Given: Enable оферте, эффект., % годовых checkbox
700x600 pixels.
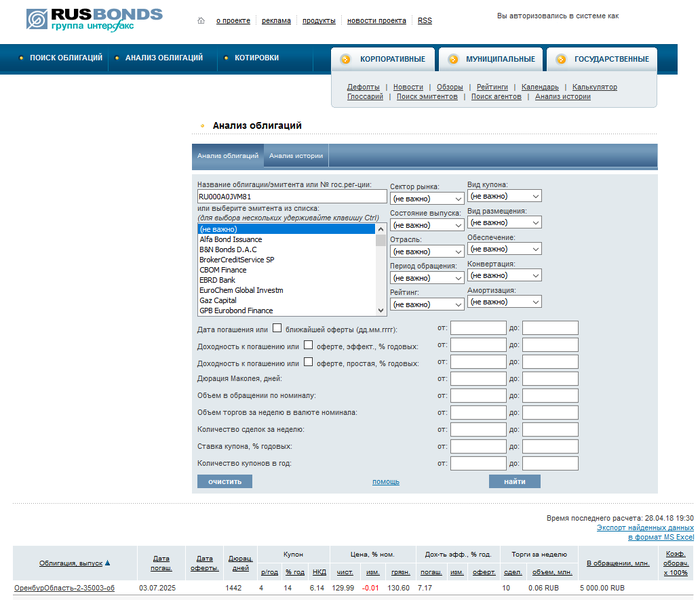Looking at the screenshot, I should pos(308,345).
